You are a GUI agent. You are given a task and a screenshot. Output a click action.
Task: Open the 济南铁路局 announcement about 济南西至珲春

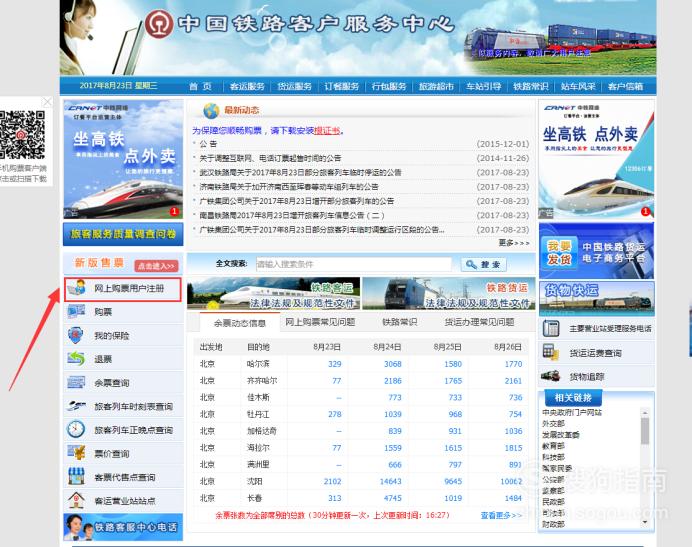tap(289, 187)
